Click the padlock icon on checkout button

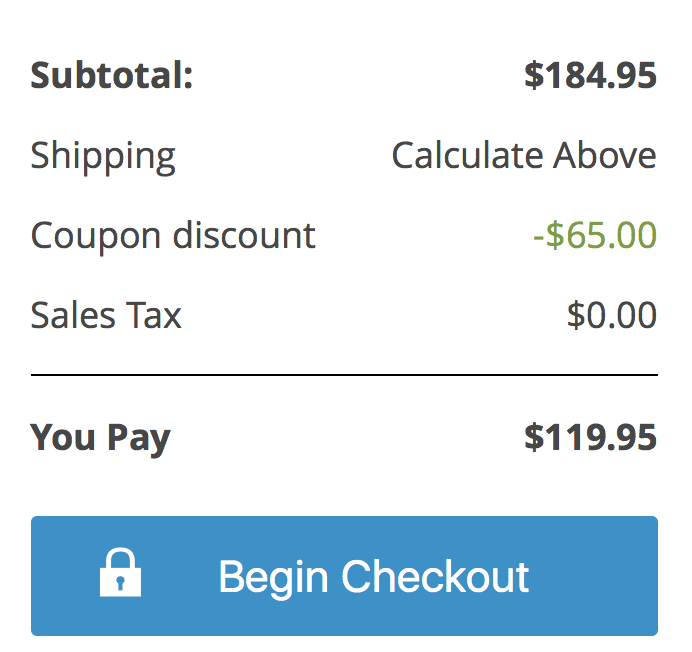pyautogui.click(x=120, y=575)
